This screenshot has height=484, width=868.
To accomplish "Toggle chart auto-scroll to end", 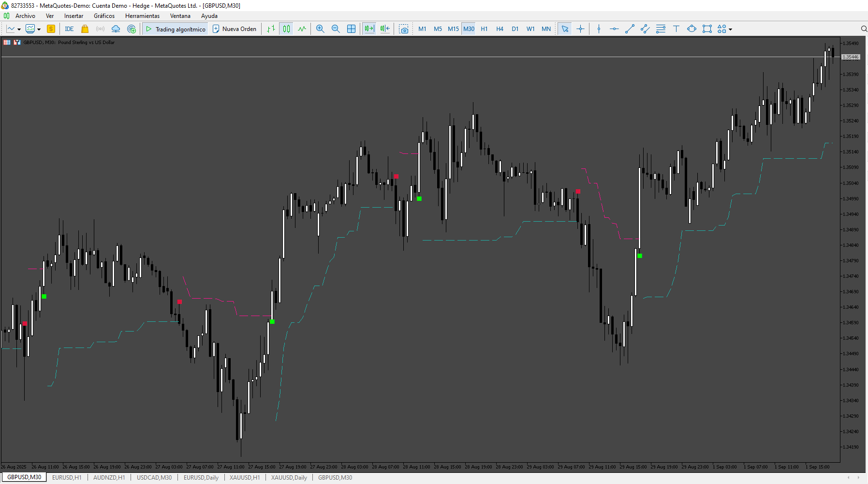I will (369, 29).
